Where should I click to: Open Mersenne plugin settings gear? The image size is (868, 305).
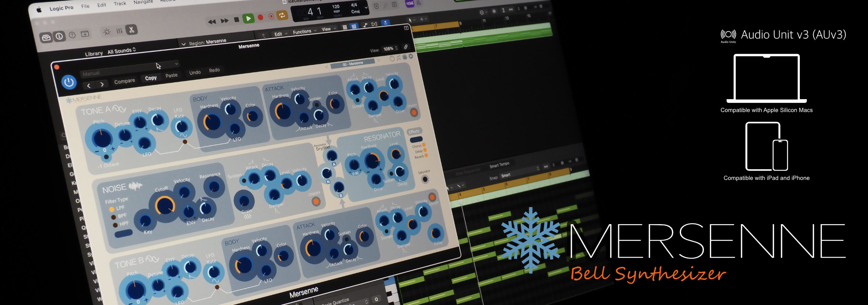click(411, 56)
